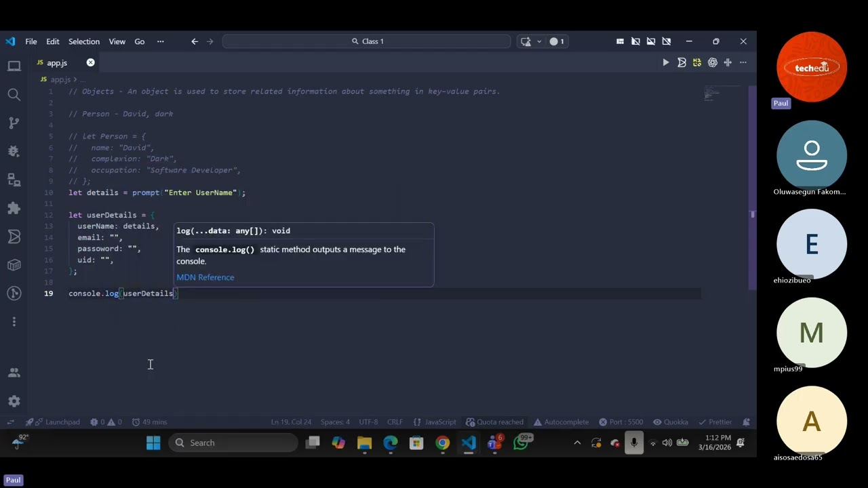Open the Edit menu
The width and height of the screenshot is (868, 488).
(x=53, y=41)
